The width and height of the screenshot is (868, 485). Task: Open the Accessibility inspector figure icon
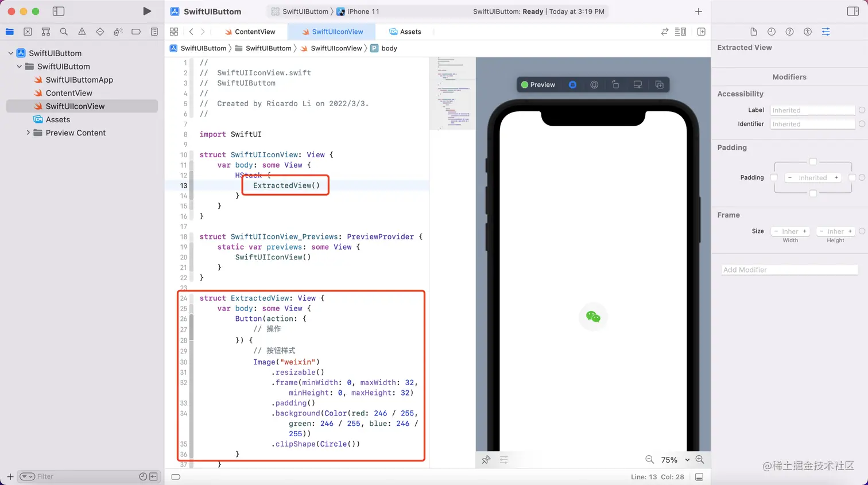(x=807, y=32)
